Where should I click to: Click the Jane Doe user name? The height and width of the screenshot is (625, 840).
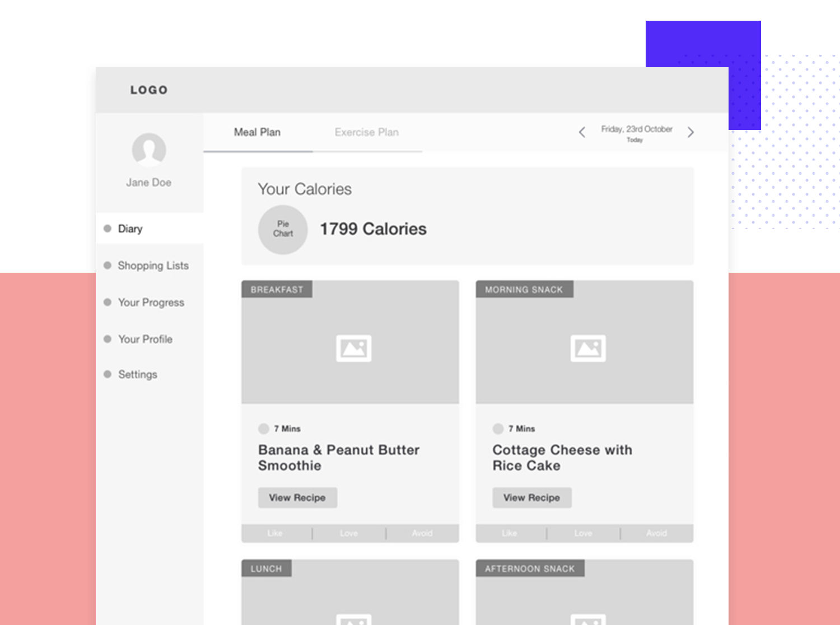(149, 183)
